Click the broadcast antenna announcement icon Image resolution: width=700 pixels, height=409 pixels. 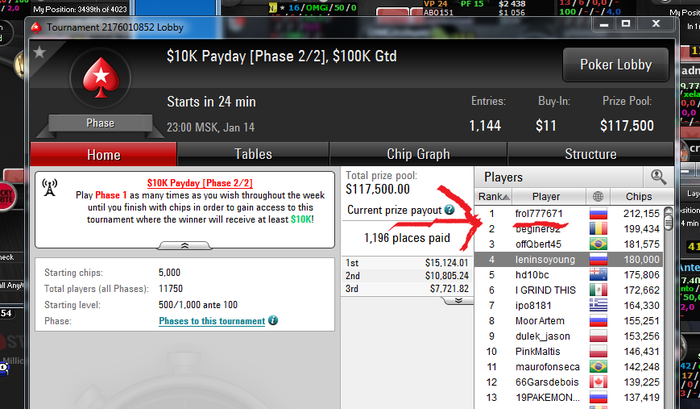50,188
